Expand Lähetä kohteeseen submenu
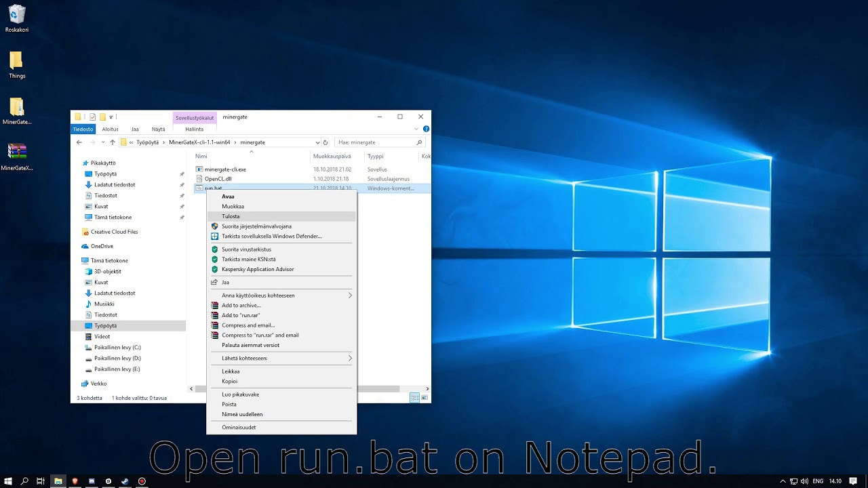The image size is (868, 488). 350,358
